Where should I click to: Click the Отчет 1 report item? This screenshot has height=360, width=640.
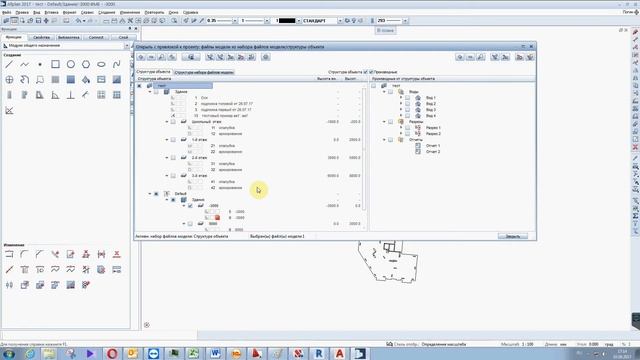pos(433,146)
